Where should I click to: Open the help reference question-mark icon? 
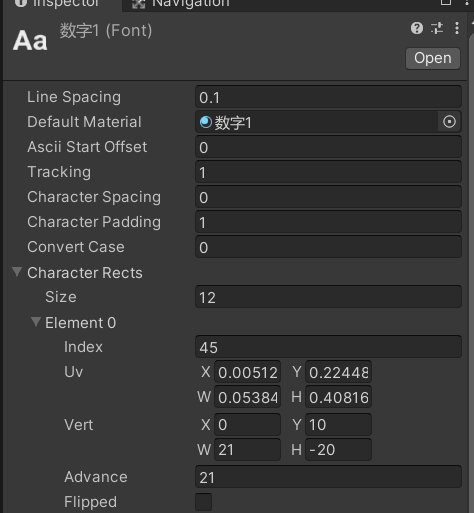click(417, 28)
